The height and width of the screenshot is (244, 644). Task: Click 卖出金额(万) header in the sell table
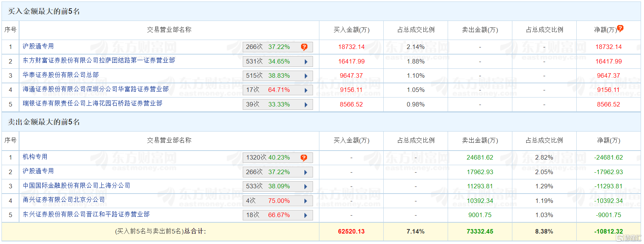[480, 140]
